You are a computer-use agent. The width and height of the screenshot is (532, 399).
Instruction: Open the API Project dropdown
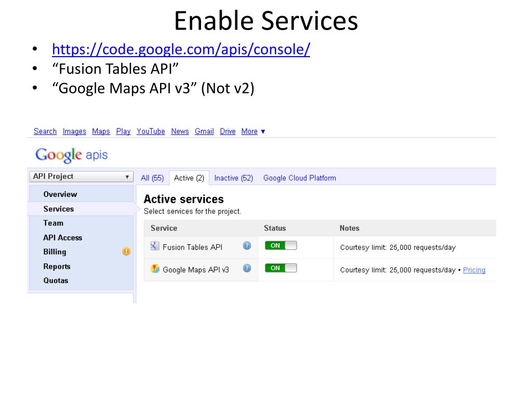coord(81,177)
